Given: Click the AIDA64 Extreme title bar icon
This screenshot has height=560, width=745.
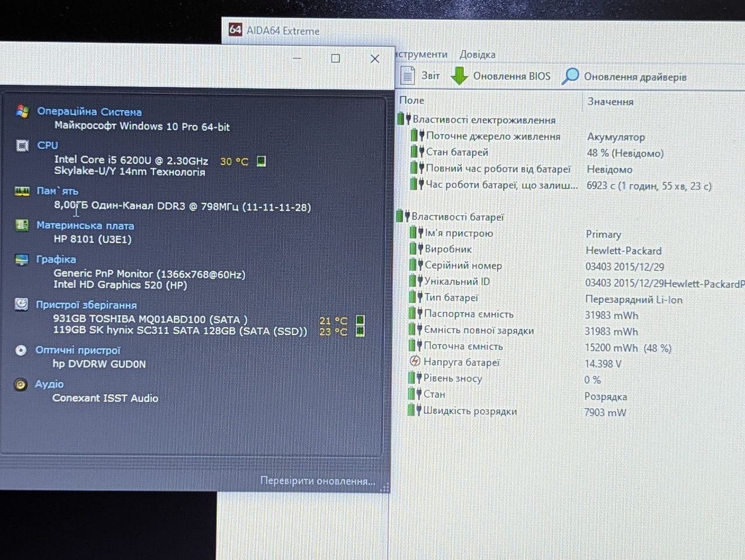Looking at the screenshot, I should [235, 30].
